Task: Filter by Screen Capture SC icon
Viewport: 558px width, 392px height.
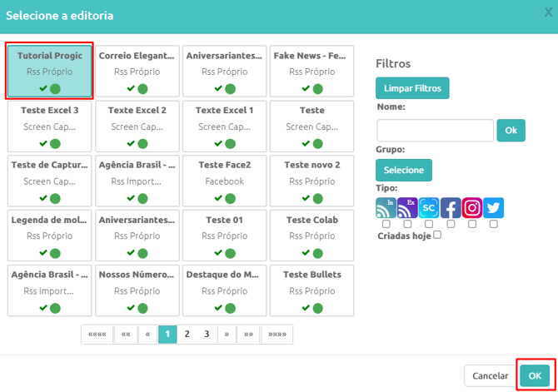Action: click(429, 208)
